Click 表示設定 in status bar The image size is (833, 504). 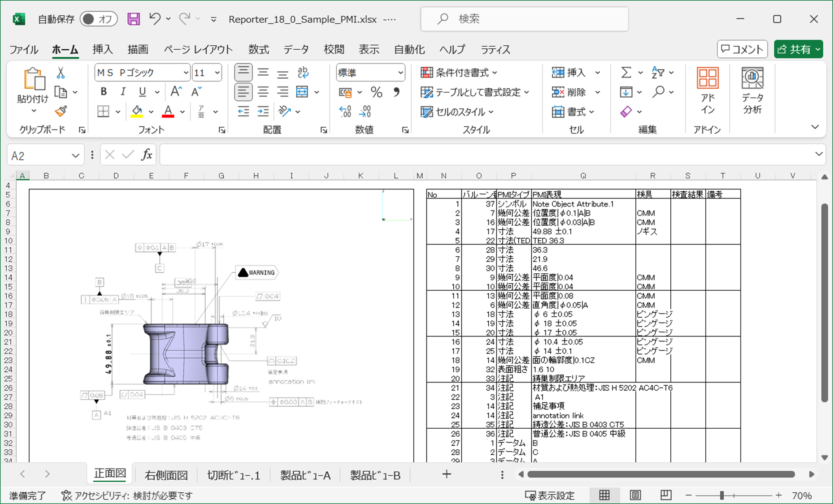pos(550,495)
